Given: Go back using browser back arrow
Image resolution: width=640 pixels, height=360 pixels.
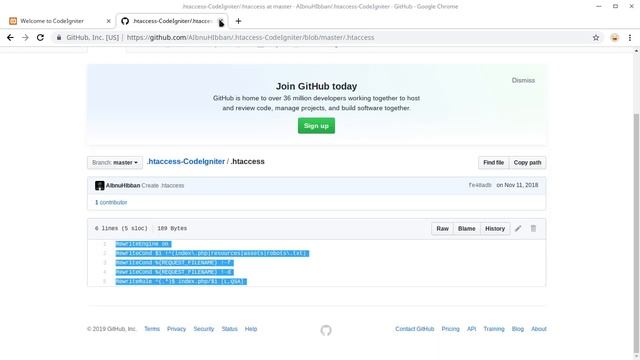Looking at the screenshot, I should pyautogui.click(x=10, y=38).
